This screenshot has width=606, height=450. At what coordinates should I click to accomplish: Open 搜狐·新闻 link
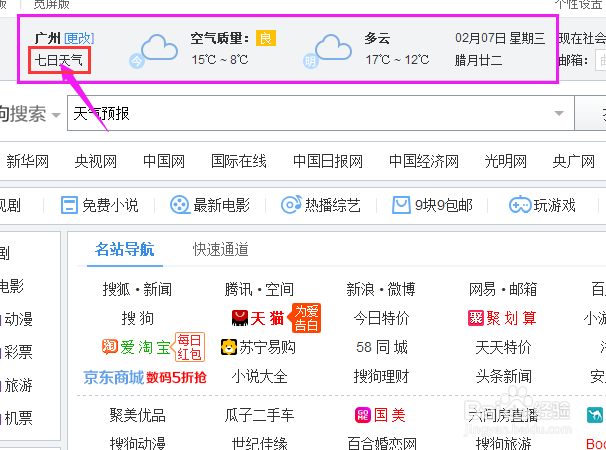pyautogui.click(x=137, y=289)
